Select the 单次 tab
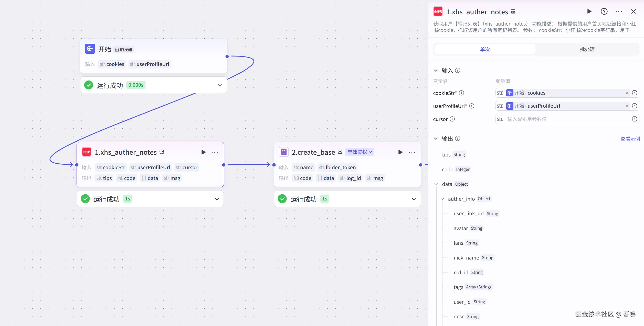 [x=485, y=49]
